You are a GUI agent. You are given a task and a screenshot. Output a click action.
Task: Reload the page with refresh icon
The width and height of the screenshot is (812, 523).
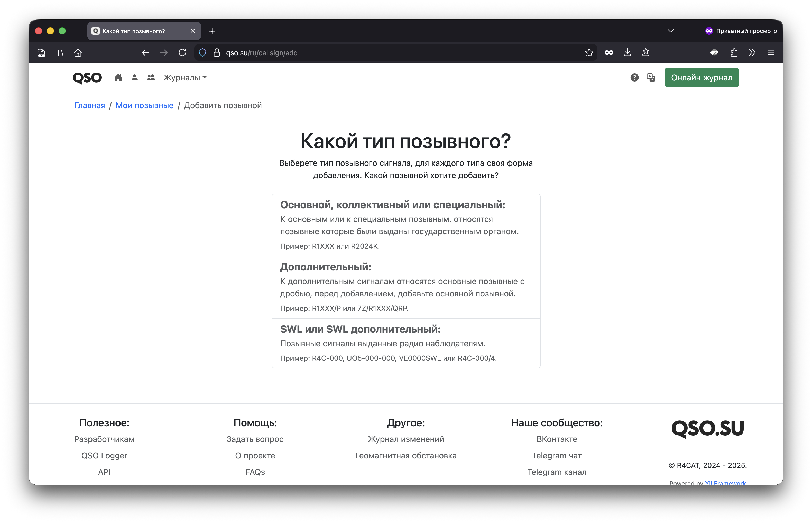click(x=182, y=53)
